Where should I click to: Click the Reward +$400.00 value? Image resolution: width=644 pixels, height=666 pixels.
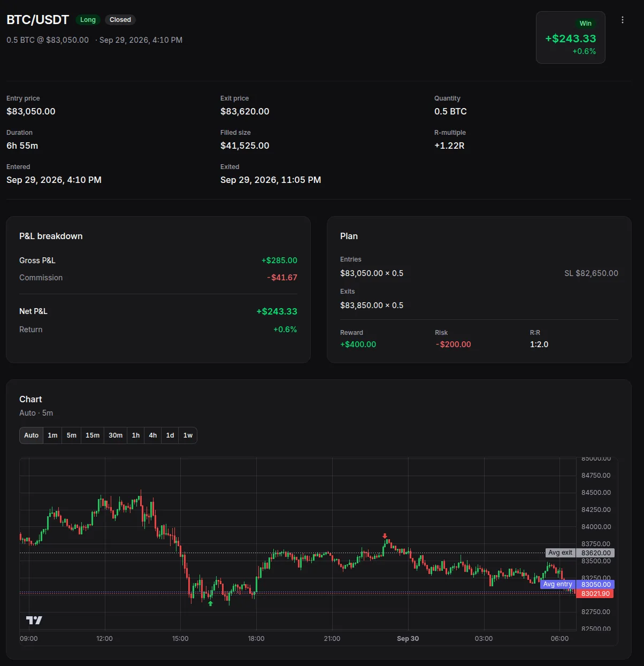[x=358, y=345]
